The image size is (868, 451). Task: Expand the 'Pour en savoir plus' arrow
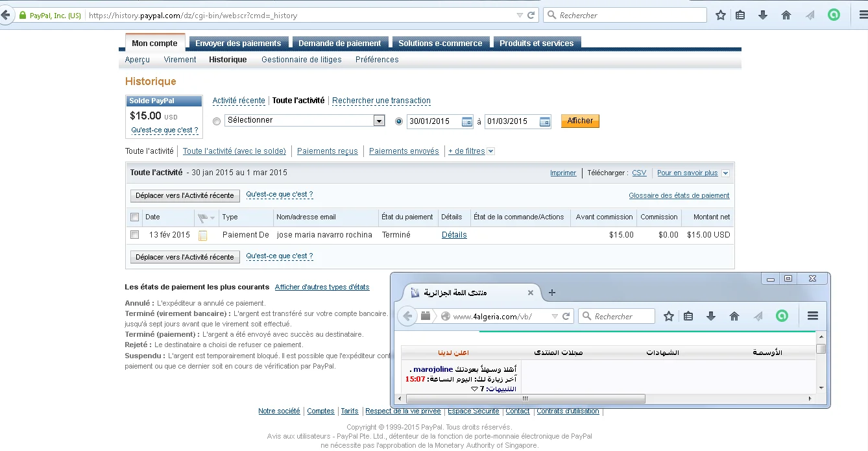pyautogui.click(x=725, y=173)
